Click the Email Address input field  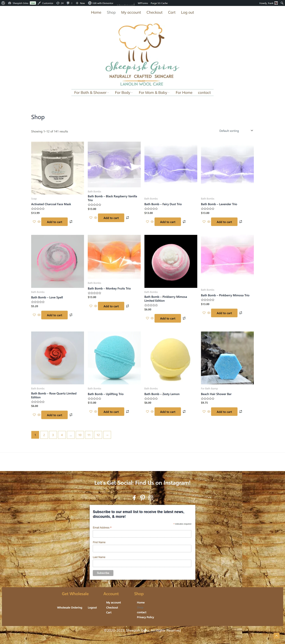(142, 534)
